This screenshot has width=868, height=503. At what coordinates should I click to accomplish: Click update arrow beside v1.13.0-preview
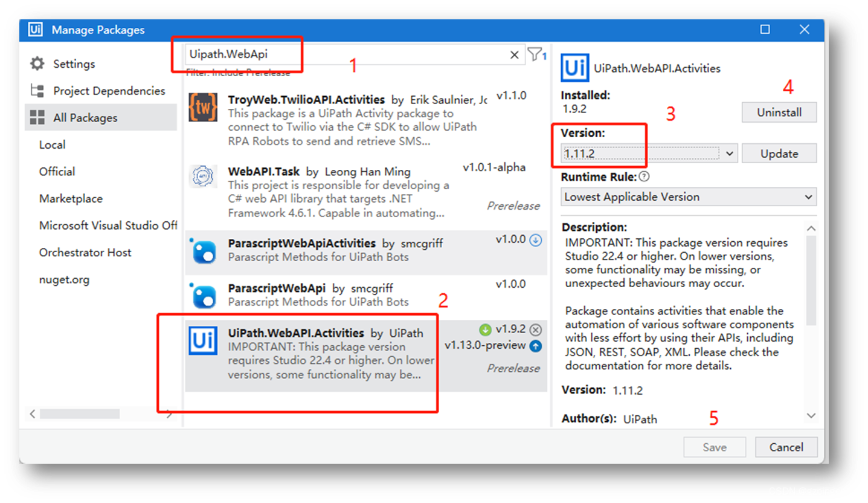tap(536, 346)
